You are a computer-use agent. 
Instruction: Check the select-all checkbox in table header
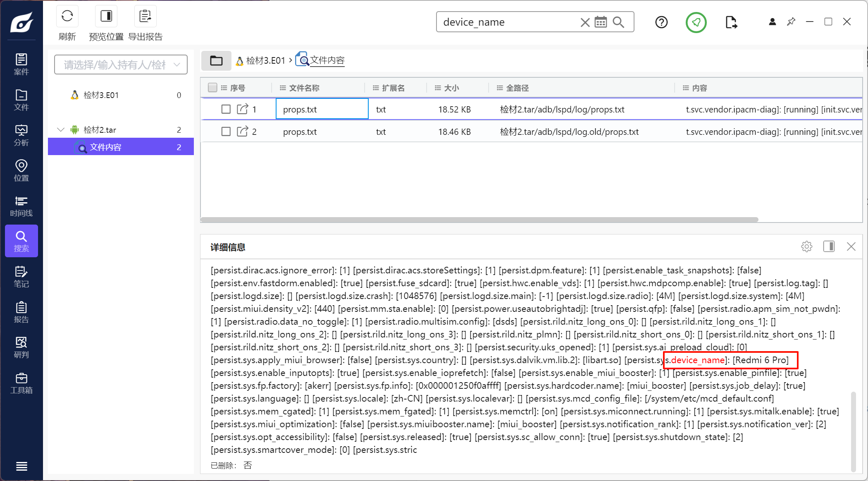point(212,88)
